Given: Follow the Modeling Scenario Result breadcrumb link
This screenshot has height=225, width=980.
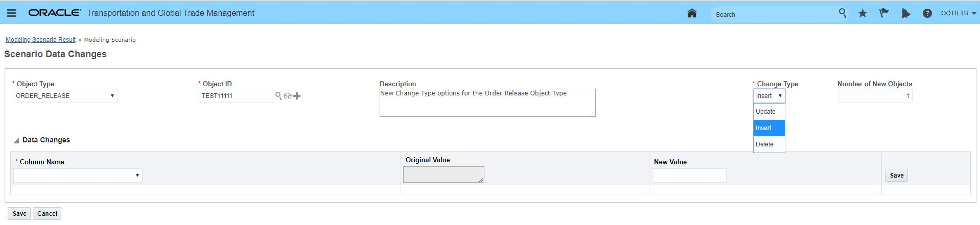Looking at the screenshot, I should 40,40.
